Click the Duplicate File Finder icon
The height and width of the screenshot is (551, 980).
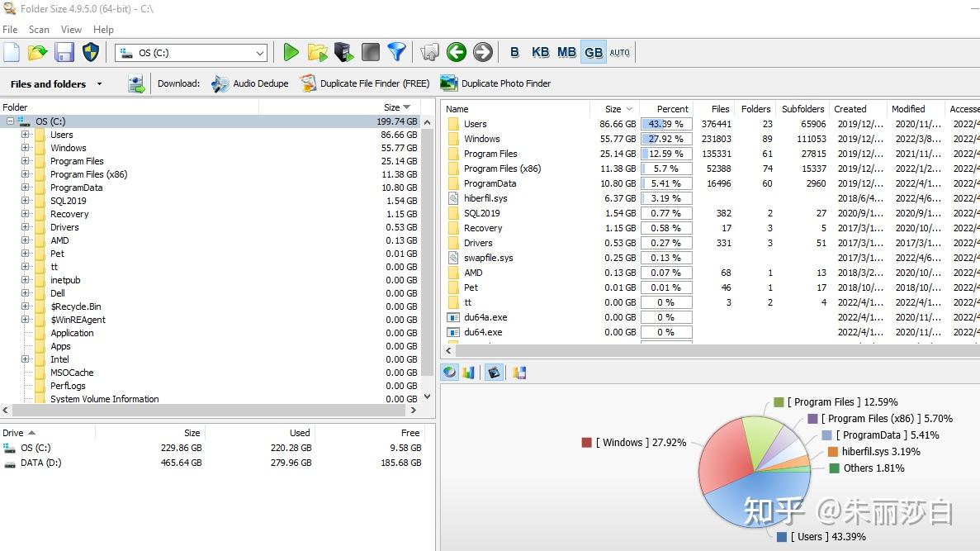307,83
